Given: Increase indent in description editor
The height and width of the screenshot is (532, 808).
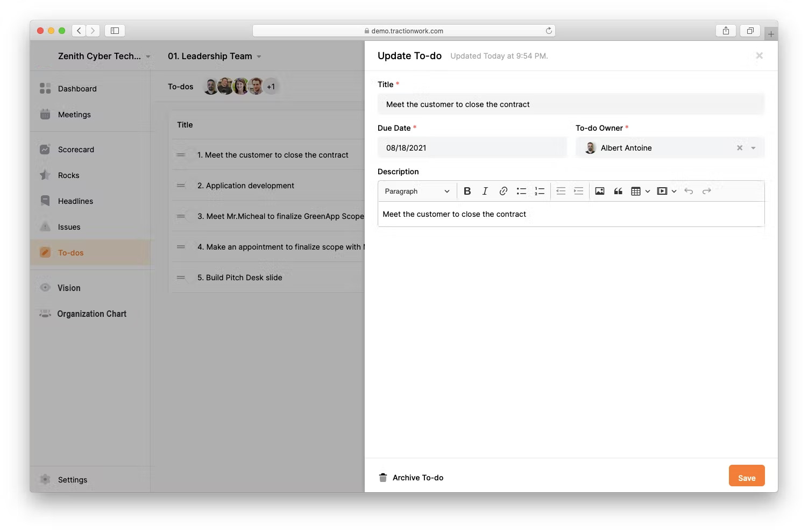Looking at the screenshot, I should coord(579,191).
